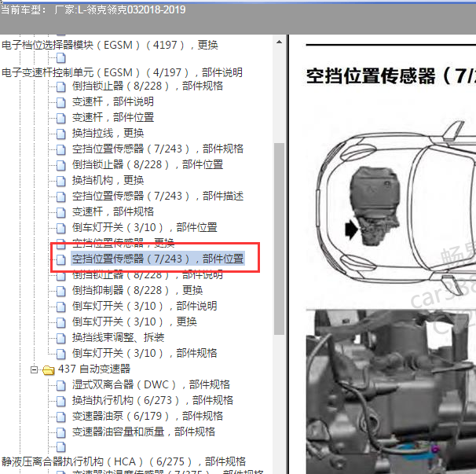The image size is (476, 474).
Task: Open 电子档位选择器模块（EGSM）（4197），更换 entry
Action: pos(110,45)
